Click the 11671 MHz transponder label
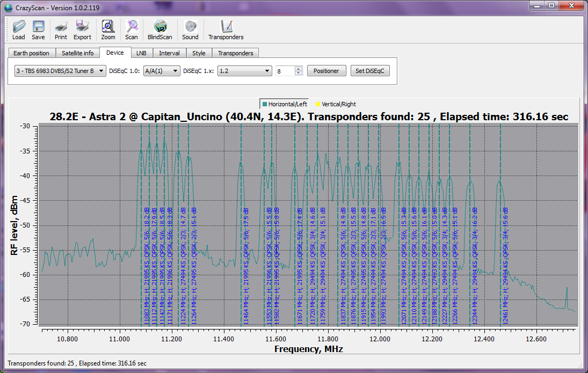 point(300,266)
